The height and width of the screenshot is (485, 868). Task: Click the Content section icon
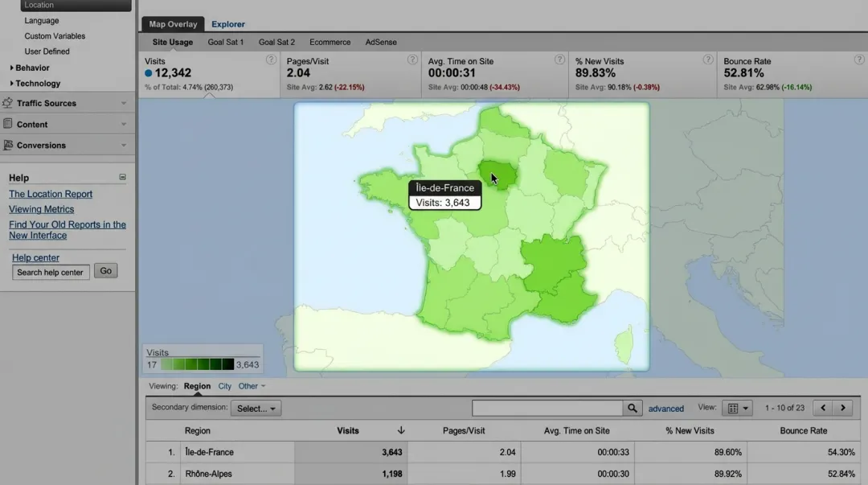point(8,124)
